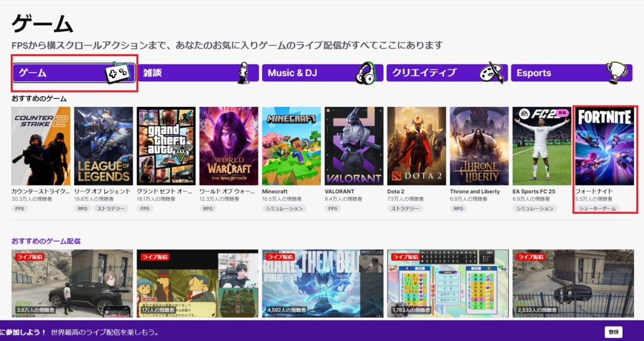The height and width of the screenshot is (341, 644).
Task: Click the trophy icon on Esports tab
Action: [617, 73]
